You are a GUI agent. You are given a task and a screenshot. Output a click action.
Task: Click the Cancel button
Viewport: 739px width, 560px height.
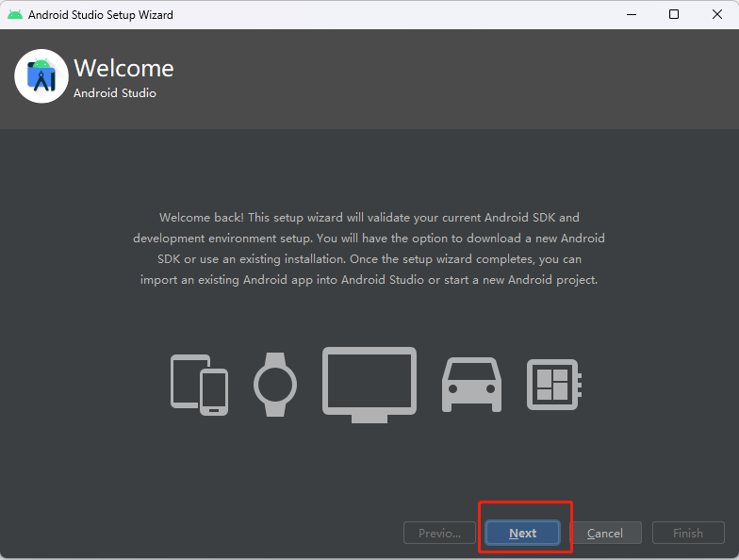[x=605, y=534]
